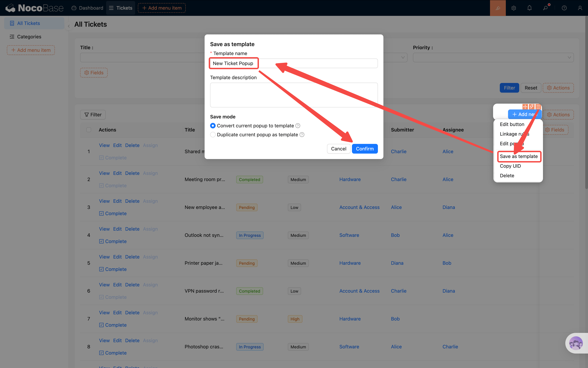Open the AI employees avatar bubble
Screen dimensions: 588x368
576,343
